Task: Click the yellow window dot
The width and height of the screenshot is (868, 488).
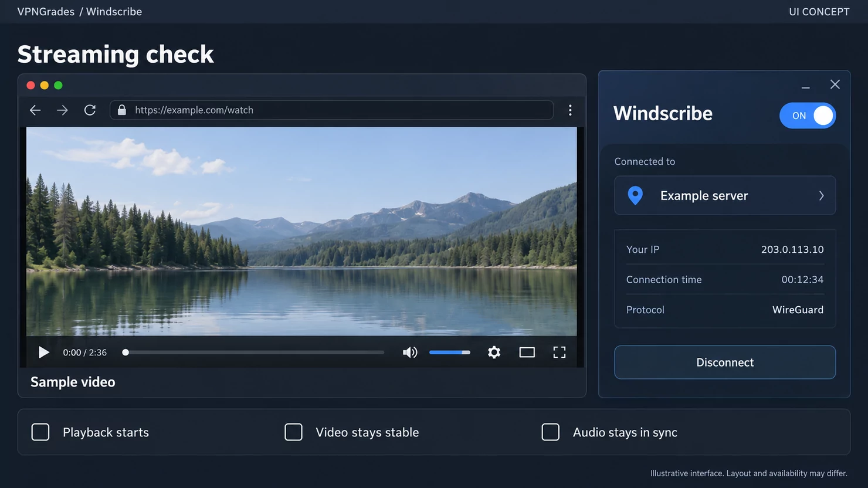Action: [44, 85]
